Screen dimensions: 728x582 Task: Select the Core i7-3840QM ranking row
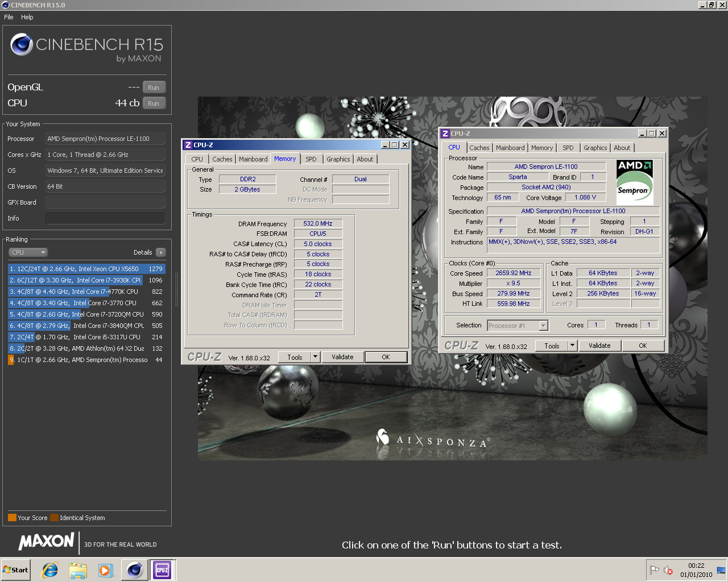click(x=86, y=326)
